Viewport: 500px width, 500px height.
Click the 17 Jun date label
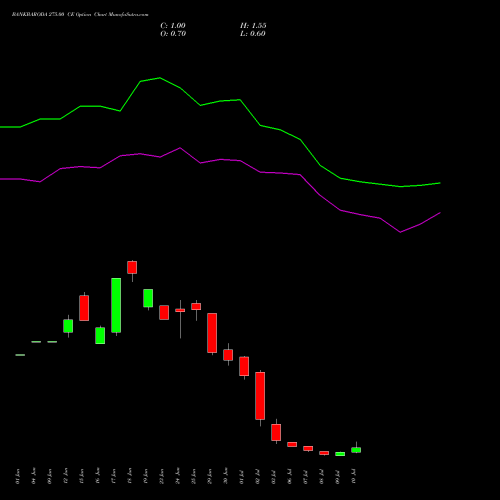tap(114, 476)
